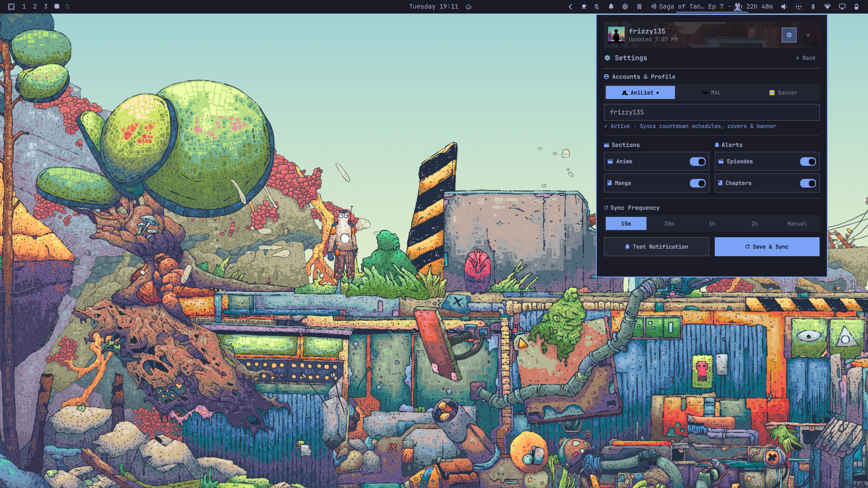Go Back from Settings
Viewport: 868px width, 488px height.
[x=806, y=58]
